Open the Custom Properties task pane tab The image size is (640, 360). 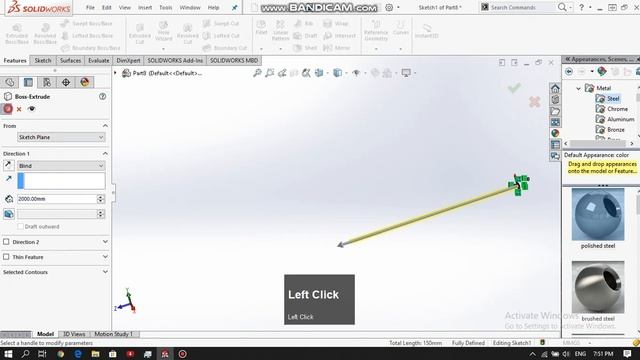coord(555,144)
